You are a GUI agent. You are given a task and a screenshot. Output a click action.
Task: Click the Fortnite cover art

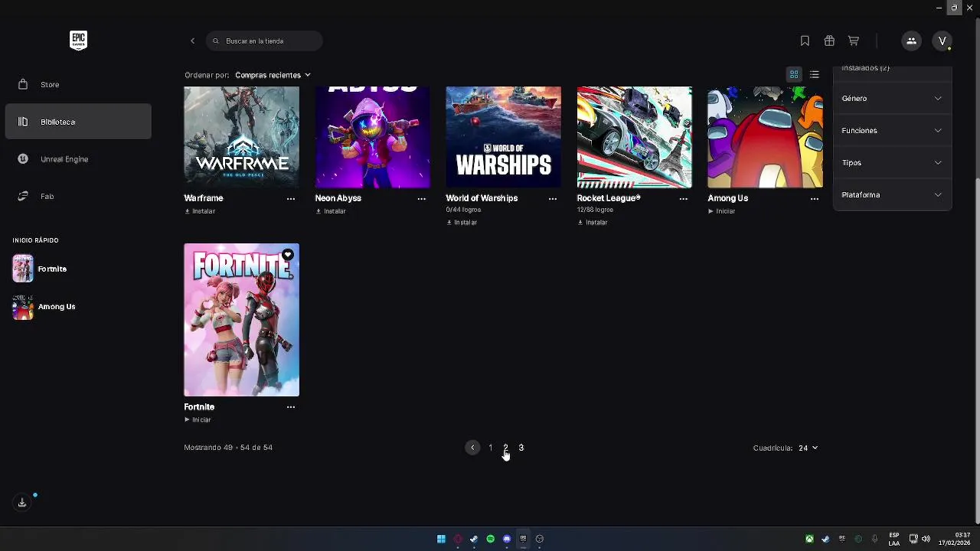(241, 320)
